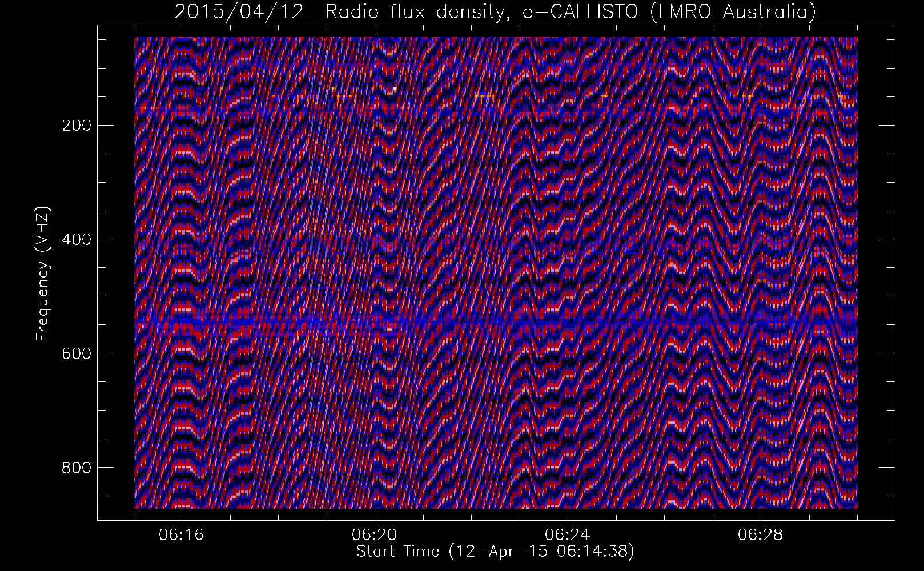Screen dimensions: 924x571
Task: Click the 06:16 time tick label
Action: 182,535
